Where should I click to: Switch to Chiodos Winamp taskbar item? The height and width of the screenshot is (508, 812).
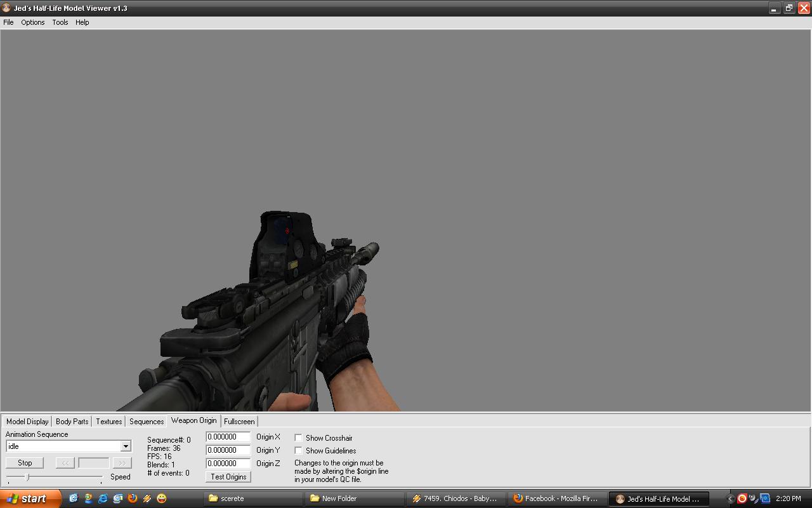pos(455,498)
